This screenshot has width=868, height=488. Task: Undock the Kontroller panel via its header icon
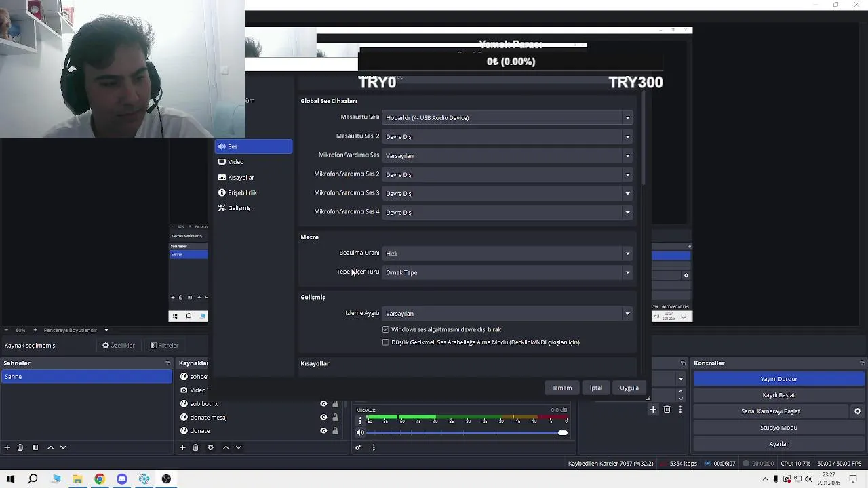(x=862, y=363)
